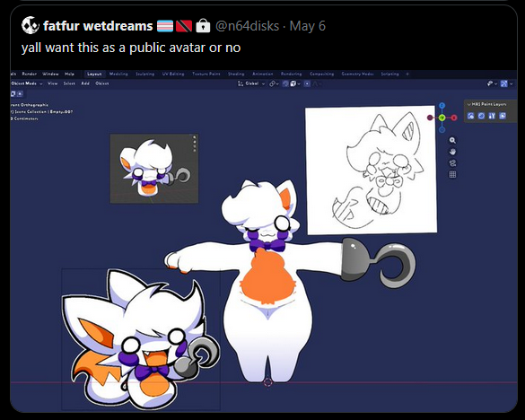The image size is (525, 420).
Task: Open the viewport View menu
Action: pyautogui.click(x=53, y=83)
